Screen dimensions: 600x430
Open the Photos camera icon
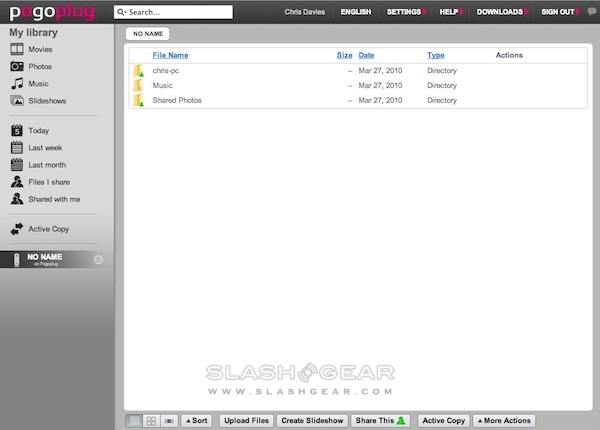[x=17, y=67]
